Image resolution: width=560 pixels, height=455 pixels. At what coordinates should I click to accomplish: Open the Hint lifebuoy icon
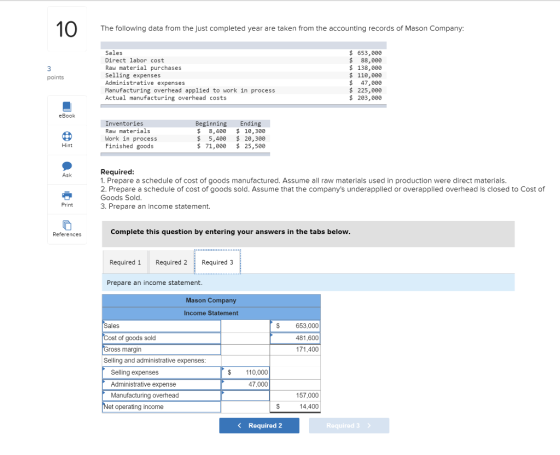[x=67, y=136]
